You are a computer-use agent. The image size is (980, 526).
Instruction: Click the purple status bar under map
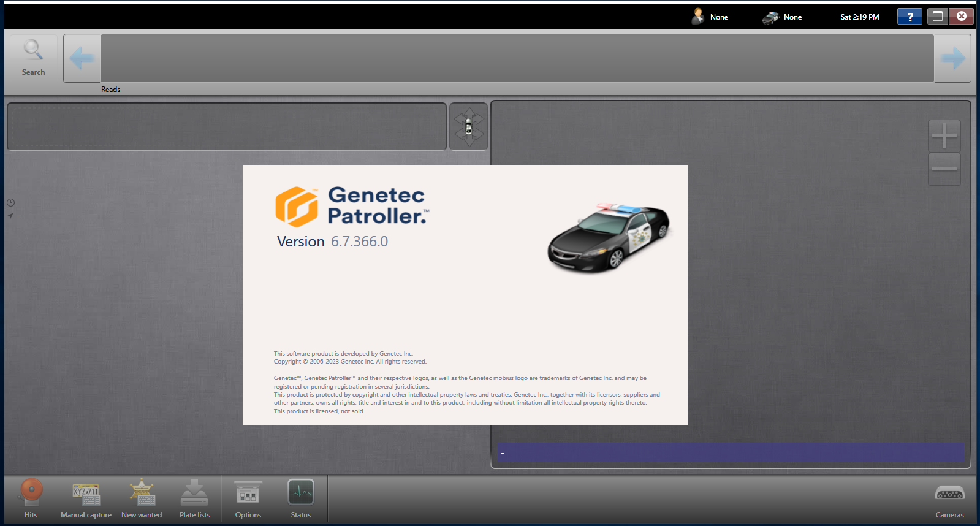click(731, 452)
